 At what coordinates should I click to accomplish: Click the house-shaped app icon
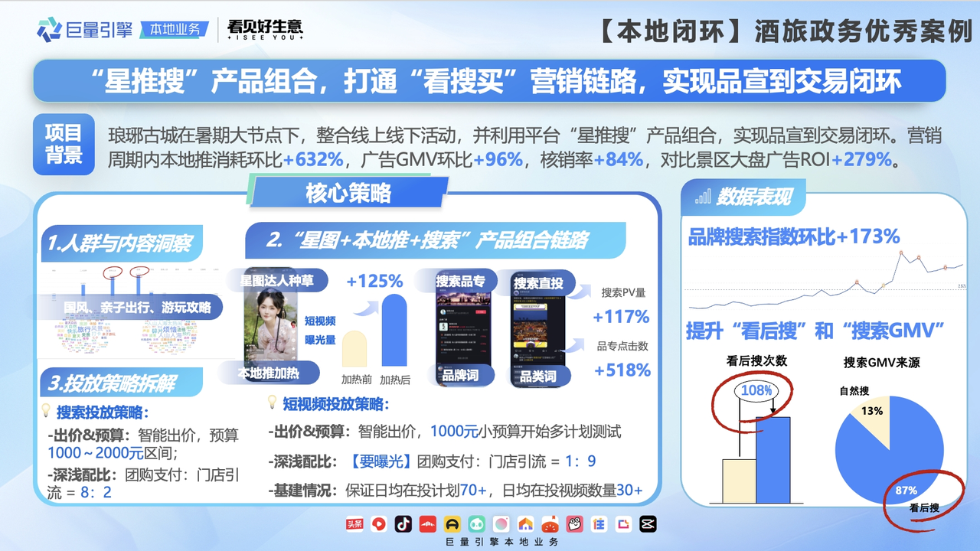tap(525, 524)
